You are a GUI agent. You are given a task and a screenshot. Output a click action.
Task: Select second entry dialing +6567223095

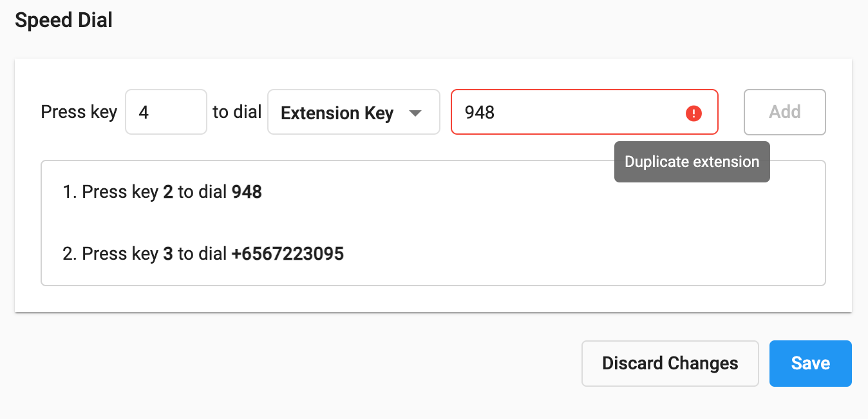click(x=203, y=254)
